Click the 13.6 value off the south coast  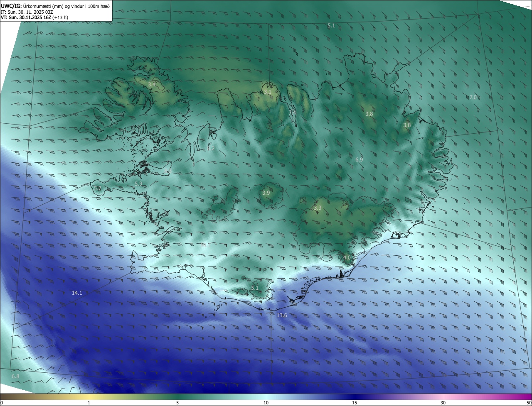click(x=282, y=316)
